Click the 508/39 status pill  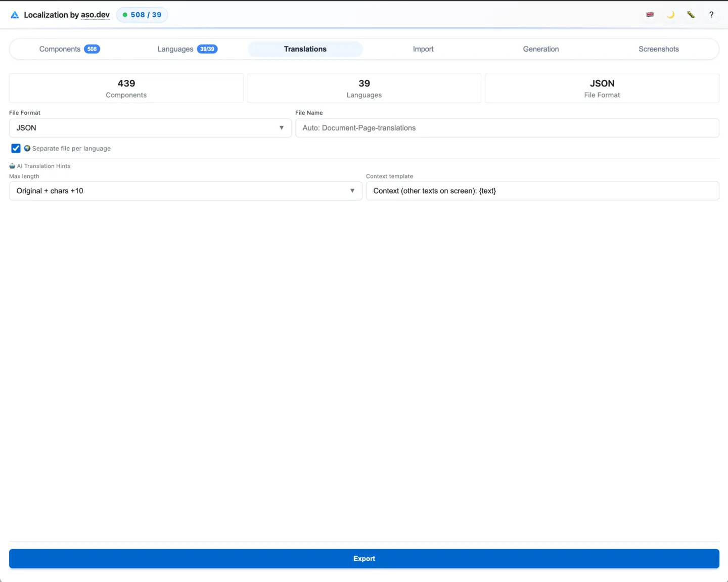click(x=142, y=15)
